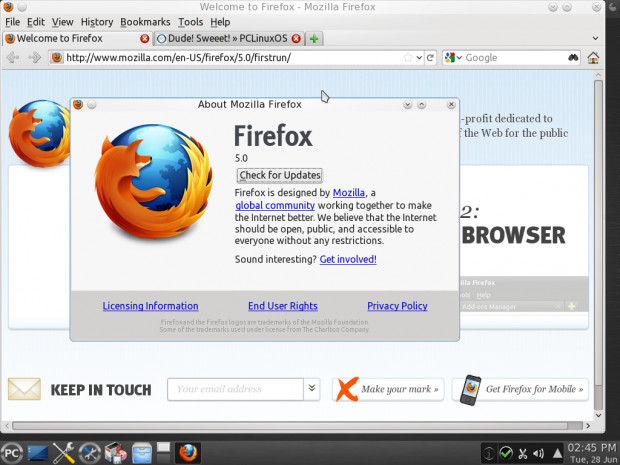Click the show desktop taskbar icon

38,453
